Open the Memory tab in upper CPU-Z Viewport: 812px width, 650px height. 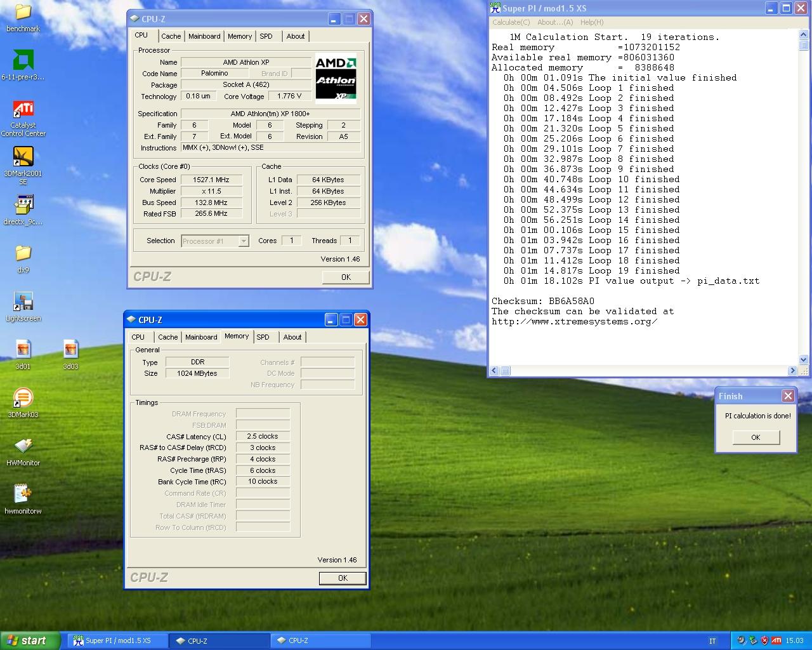pyautogui.click(x=240, y=36)
